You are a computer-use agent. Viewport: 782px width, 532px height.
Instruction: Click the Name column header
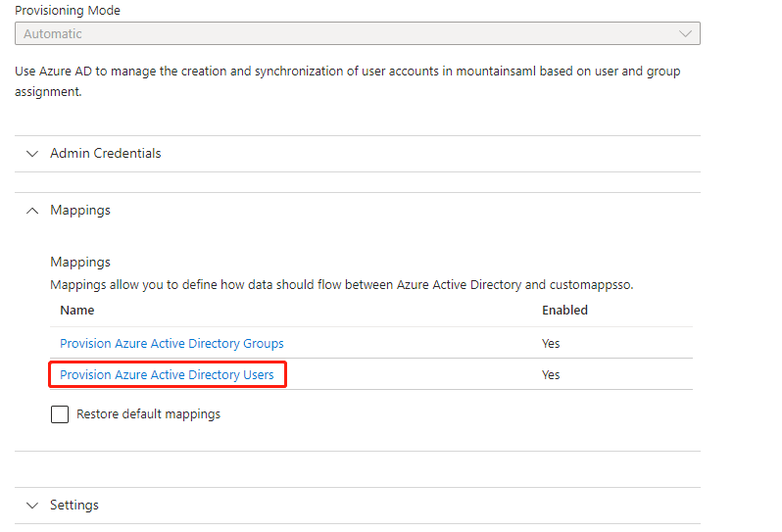click(76, 311)
